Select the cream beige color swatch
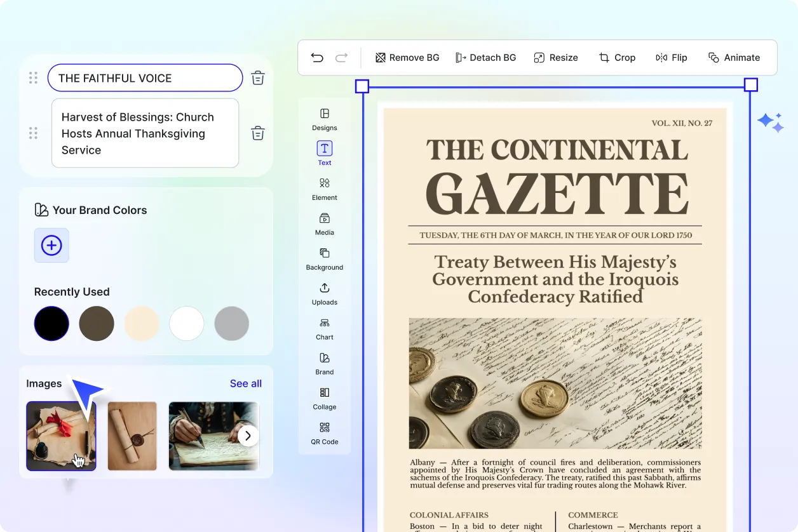This screenshot has width=798, height=532. [142, 324]
